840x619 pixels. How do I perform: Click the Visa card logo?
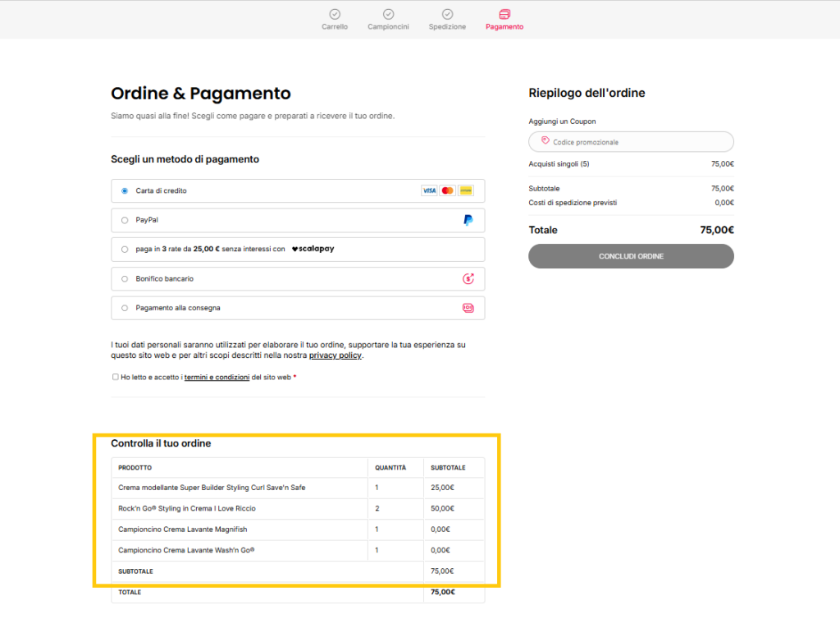429,190
